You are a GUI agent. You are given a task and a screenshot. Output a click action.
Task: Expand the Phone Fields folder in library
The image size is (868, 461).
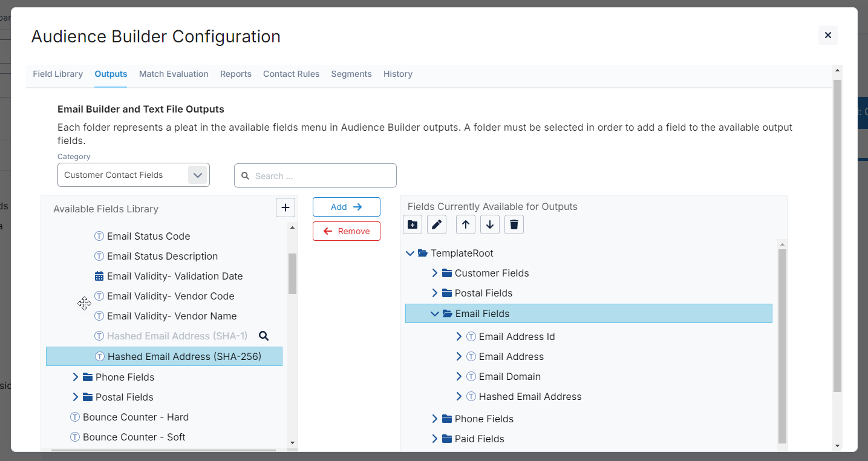(x=76, y=377)
